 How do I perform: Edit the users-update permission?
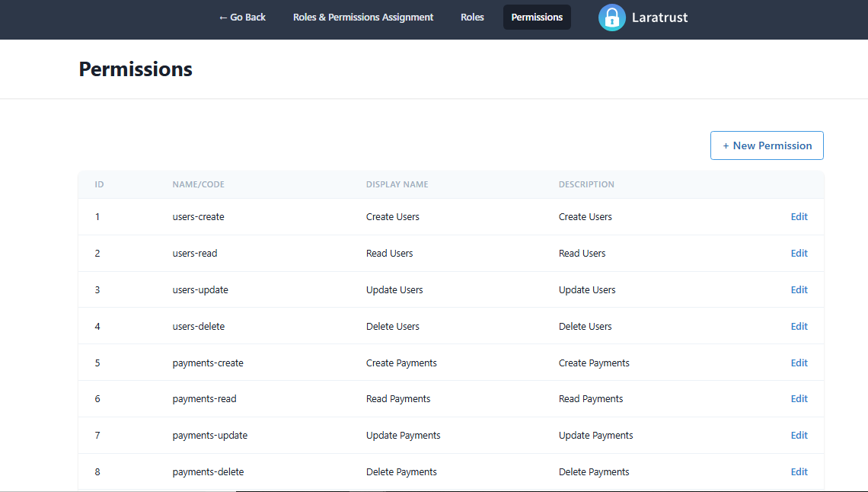click(799, 290)
